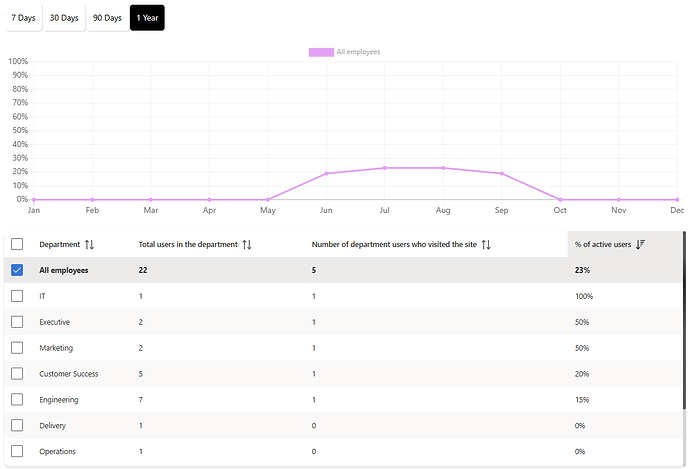
Task: Switch to the 30 Days range
Action: coord(64,18)
